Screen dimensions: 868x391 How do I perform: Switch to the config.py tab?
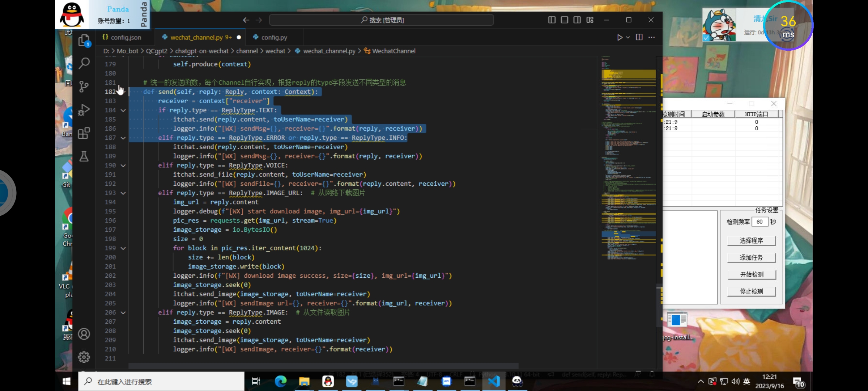pyautogui.click(x=274, y=37)
